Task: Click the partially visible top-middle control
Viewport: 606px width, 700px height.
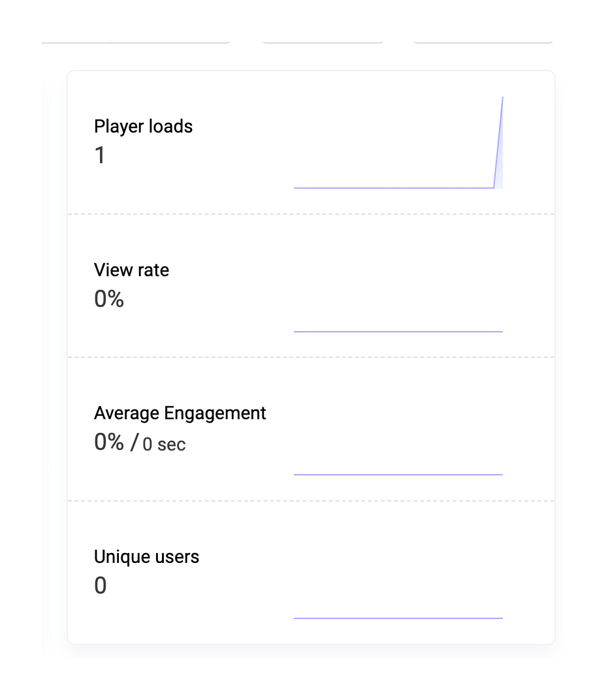Action: click(x=321, y=41)
